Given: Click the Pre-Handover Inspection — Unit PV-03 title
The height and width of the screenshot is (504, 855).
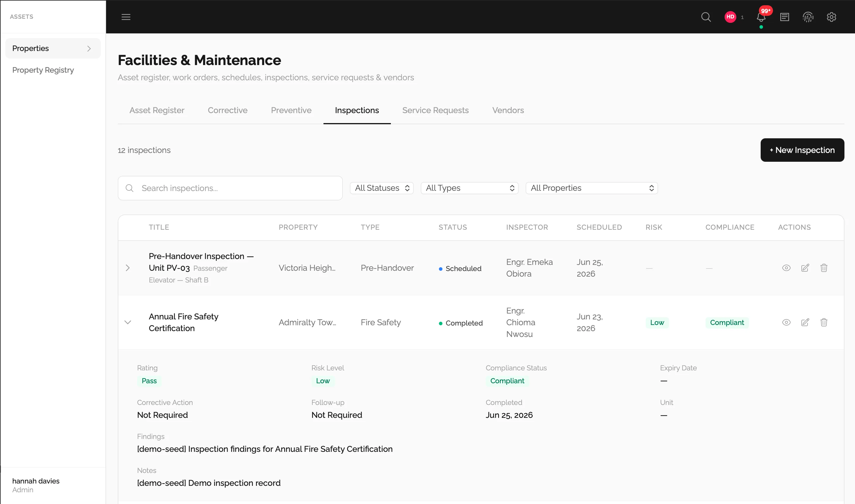Looking at the screenshot, I should tap(201, 262).
